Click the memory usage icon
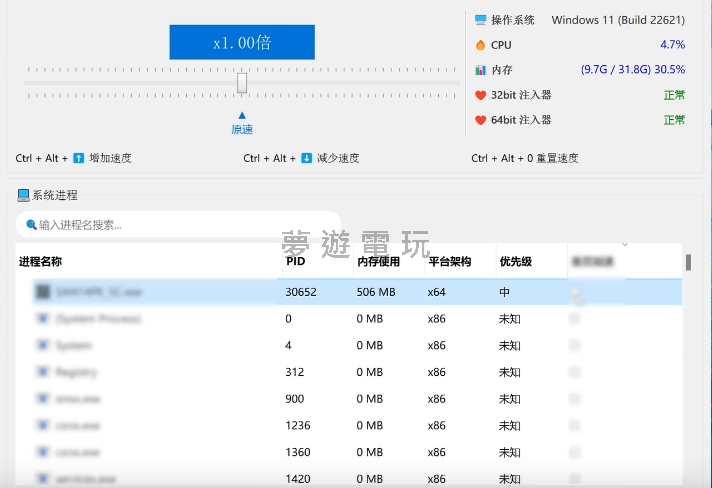The width and height of the screenshot is (712, 488). pyautogui.click(x=481, y=70)
